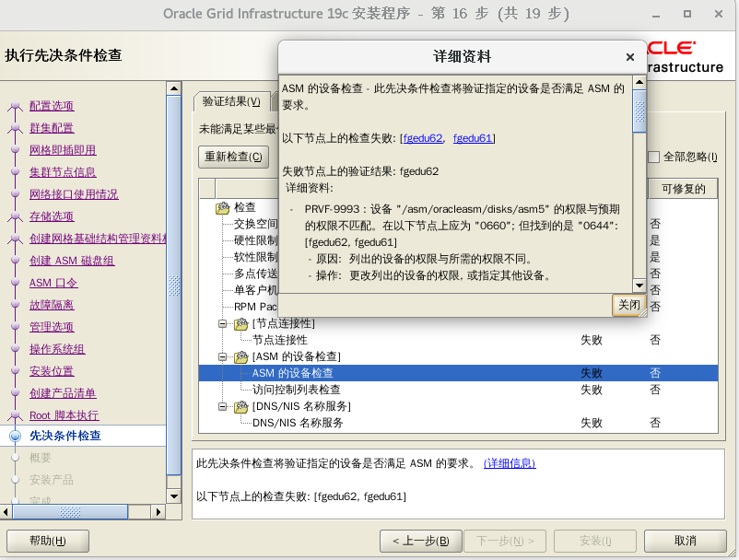The image size is (739, 560).
Task: Go to the 配置选项 step
Action: (52, 106)
